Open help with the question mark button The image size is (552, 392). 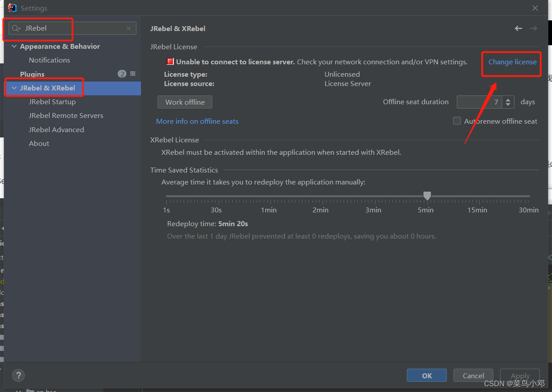point(19,375)
